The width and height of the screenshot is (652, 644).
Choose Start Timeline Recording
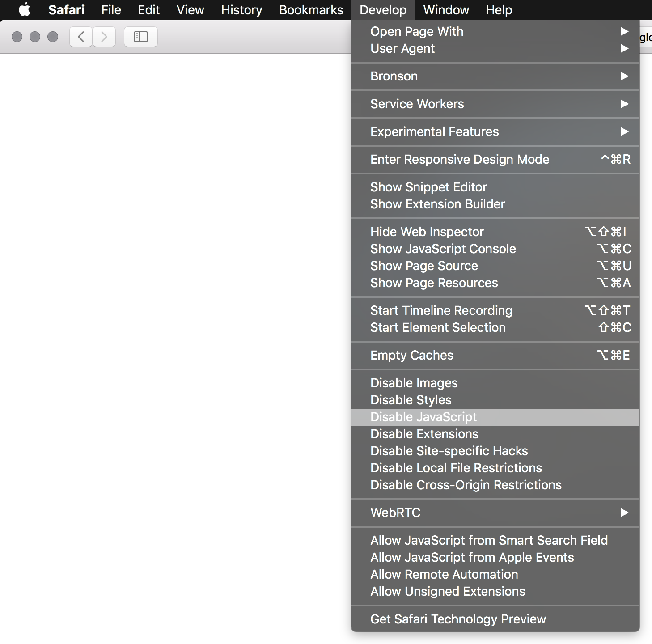[495, 310]
